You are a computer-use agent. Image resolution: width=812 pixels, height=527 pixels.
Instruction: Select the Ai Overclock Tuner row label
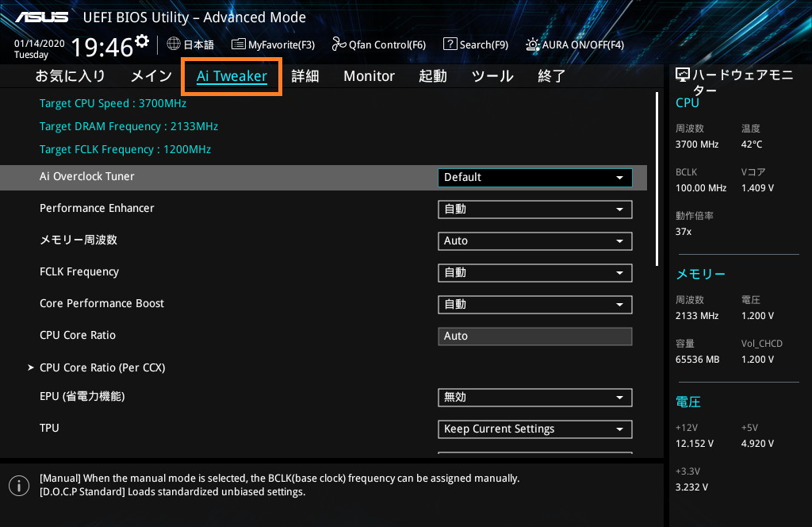click(x=87, y=176)
